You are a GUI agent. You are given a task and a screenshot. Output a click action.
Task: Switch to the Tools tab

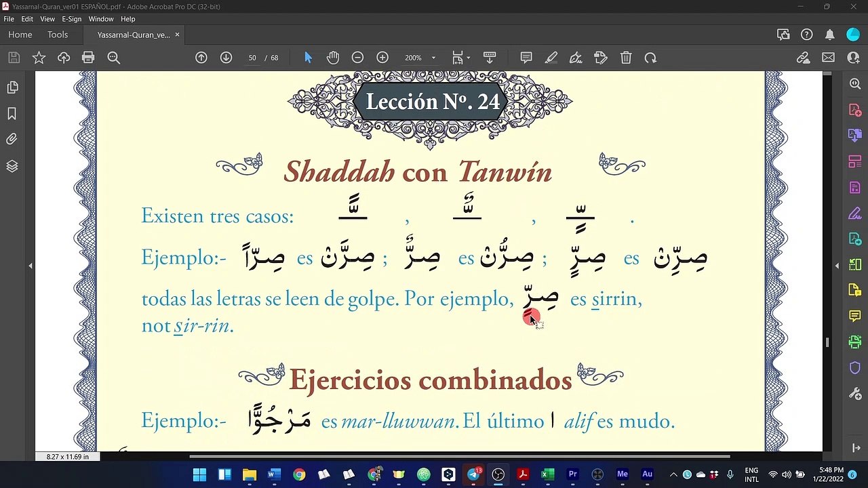[58, 35]
